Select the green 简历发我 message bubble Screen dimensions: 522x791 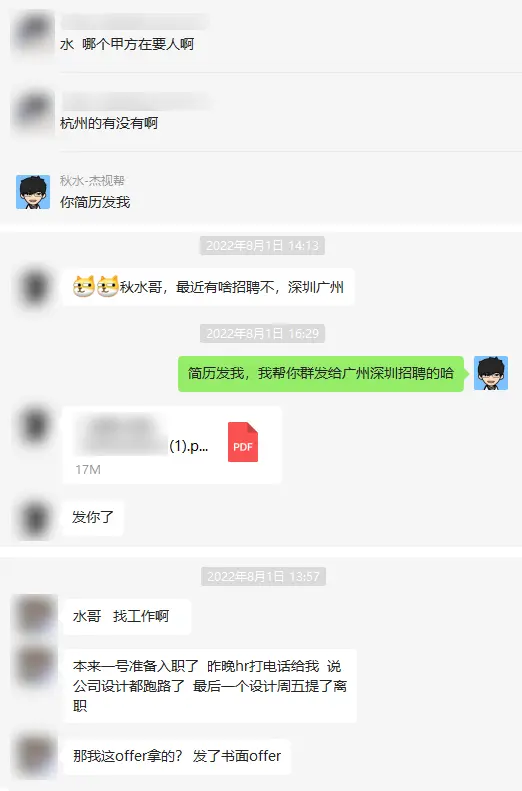coord(321,374)
